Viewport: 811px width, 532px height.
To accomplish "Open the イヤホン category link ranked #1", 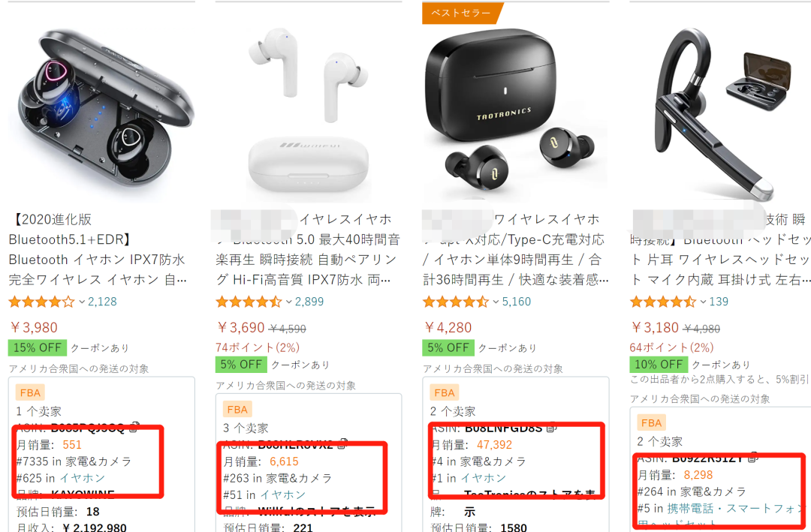I will 484,478.
